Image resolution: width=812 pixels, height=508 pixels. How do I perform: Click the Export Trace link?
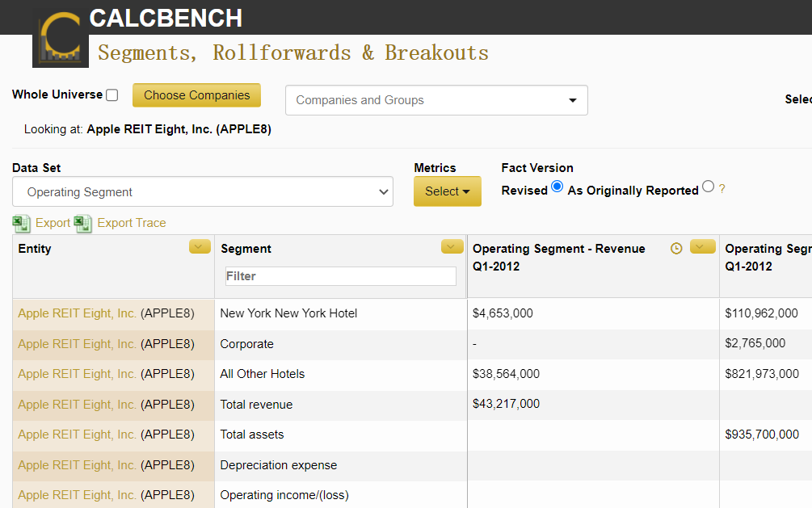(132, 223)
